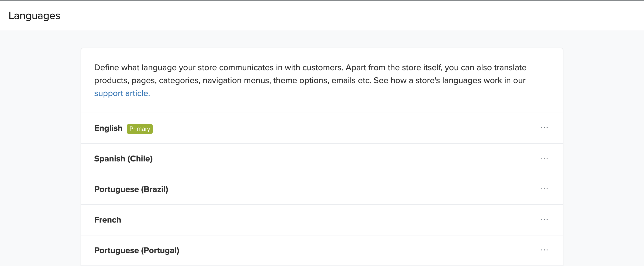Click "you can also translate" text
This screenshot has height=266, width=644.
pyautogui.click(x=485, y=68)
